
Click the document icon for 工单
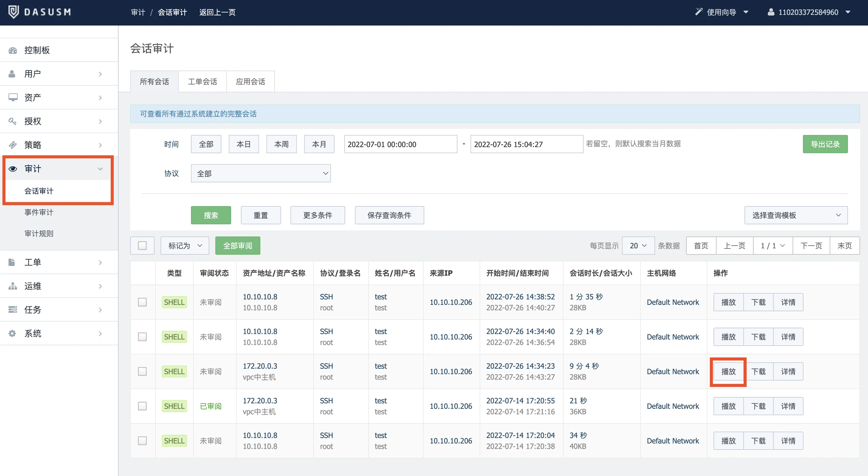(12, 262)
